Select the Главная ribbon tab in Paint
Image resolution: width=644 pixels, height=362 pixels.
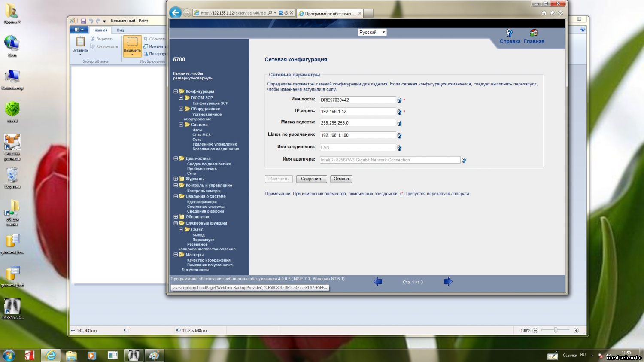coord(100,30)
